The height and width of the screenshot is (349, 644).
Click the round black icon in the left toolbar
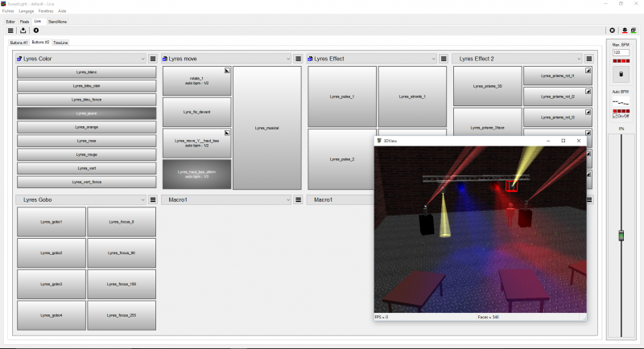click(x=36, y=30)
